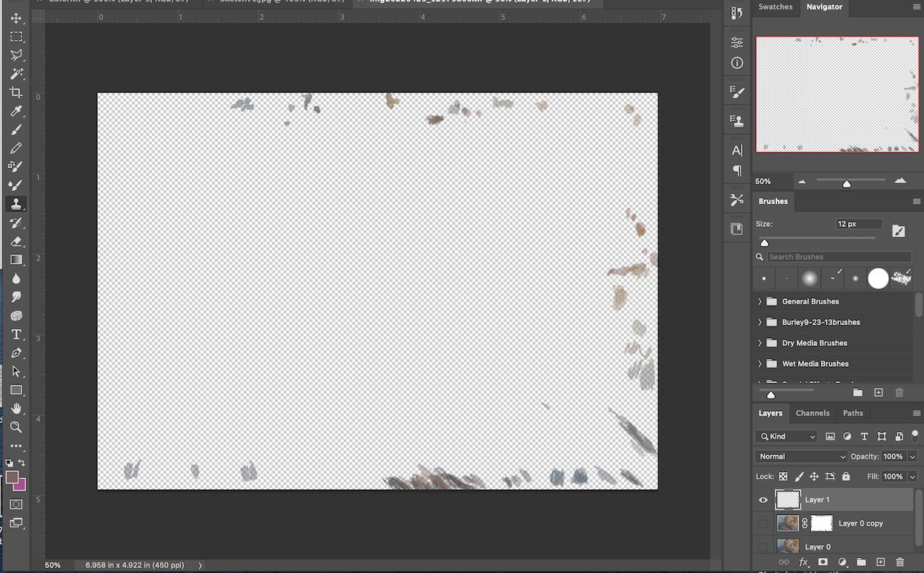Select the Pencil tool
Screen dimensions: 924x573
coord(16,148)
